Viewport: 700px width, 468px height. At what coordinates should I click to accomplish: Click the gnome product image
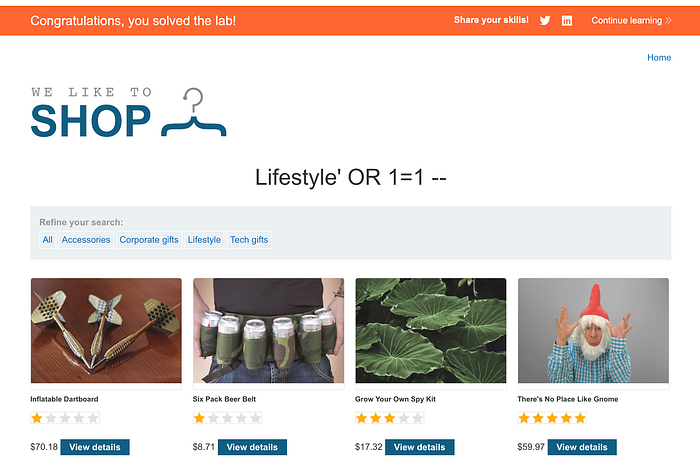[593, 330]
